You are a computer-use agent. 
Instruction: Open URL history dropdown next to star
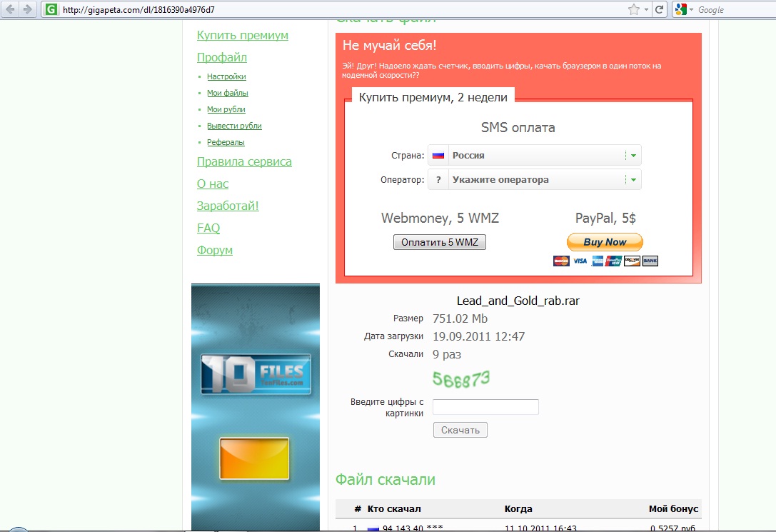coord(646,9)
